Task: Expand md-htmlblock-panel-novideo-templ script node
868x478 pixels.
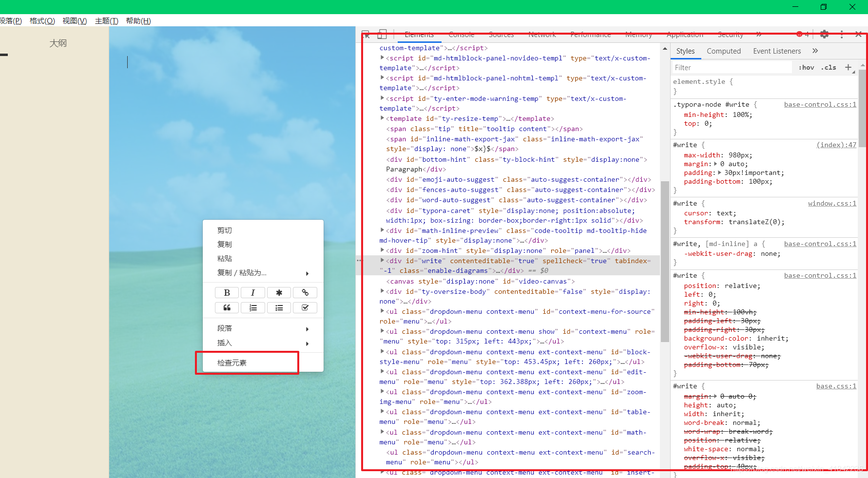Action: click(x=382, y=57)
